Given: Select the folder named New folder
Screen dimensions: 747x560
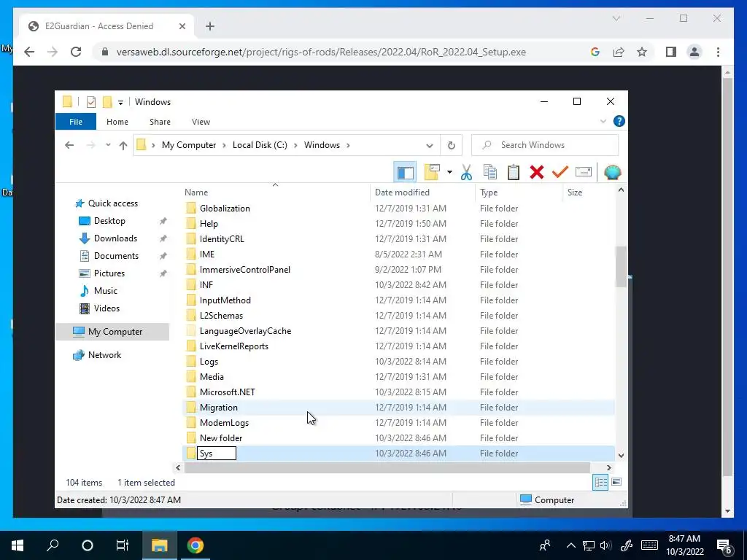Looking at the screenshot, I should click(x=221, y=438).
